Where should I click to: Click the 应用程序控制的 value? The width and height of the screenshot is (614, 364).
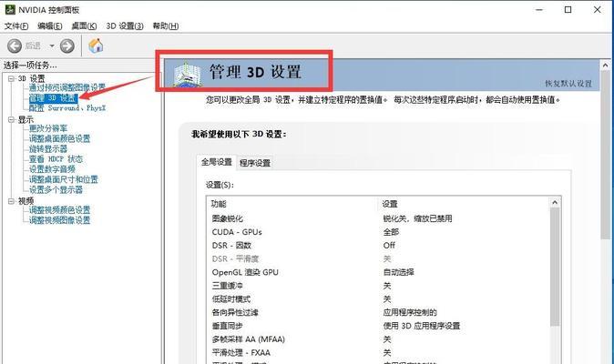(410, 312)
